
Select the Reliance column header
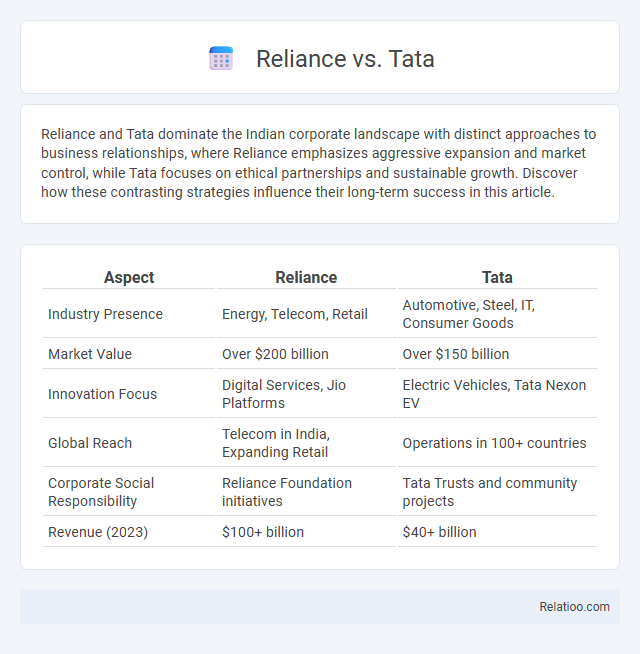pos(306,277)
